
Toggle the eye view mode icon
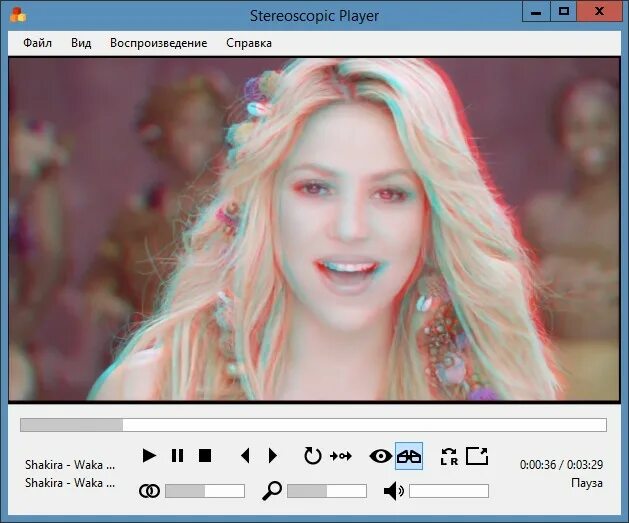pos(381,456)
